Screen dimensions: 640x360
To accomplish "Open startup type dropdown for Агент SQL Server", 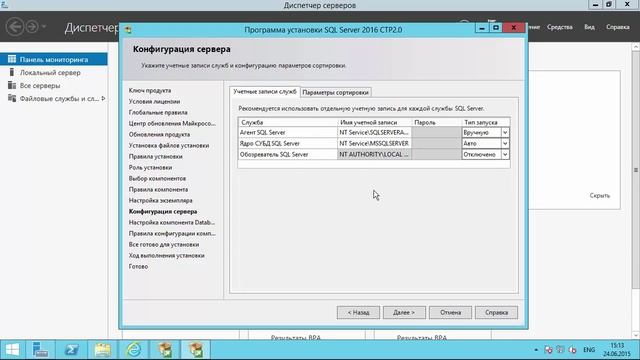I will pos(505,133).
